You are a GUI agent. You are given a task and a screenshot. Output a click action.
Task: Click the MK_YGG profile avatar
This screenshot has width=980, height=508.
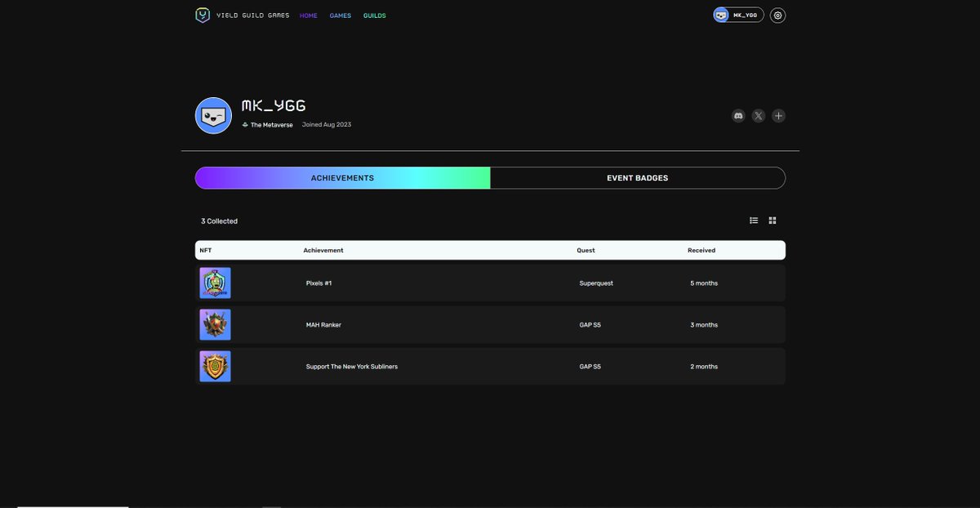point(213,115)
